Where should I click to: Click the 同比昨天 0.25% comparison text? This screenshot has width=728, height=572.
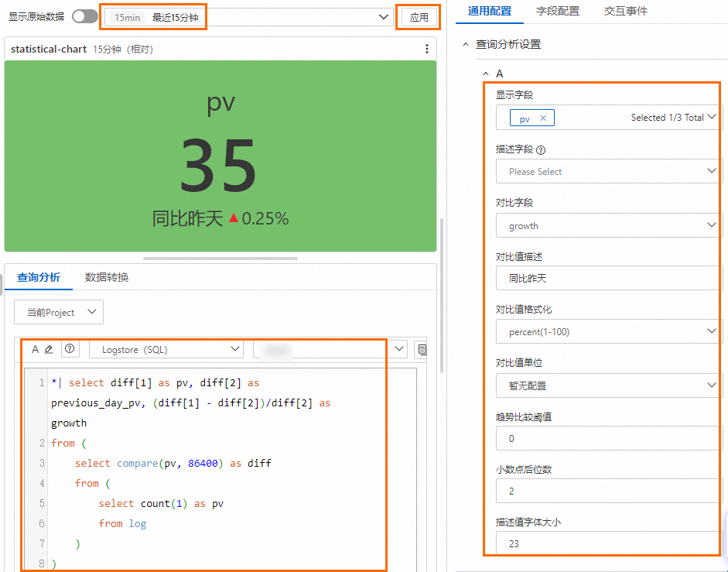(x=220, y=218)
